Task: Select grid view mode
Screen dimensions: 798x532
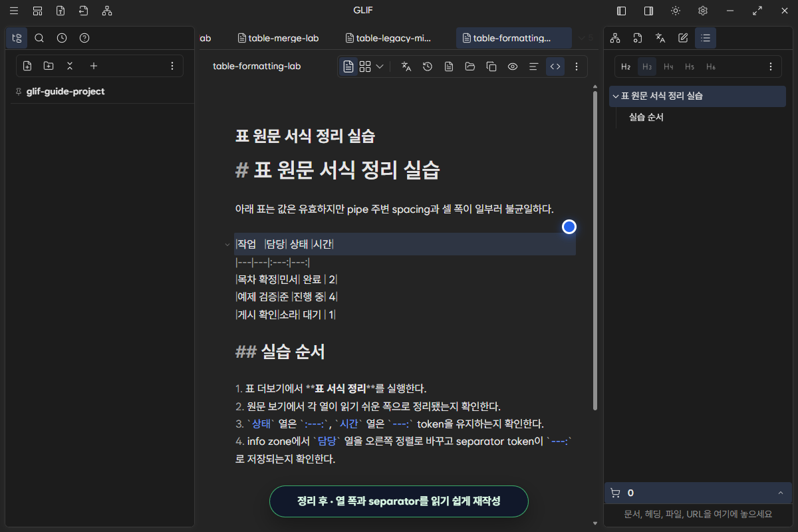Action: click(365, 66)
